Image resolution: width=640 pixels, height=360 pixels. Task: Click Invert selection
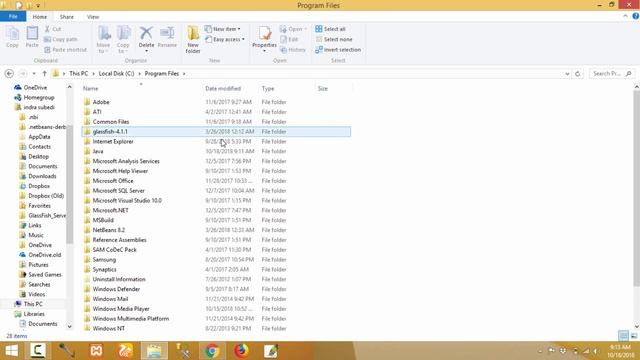(338, 49)
